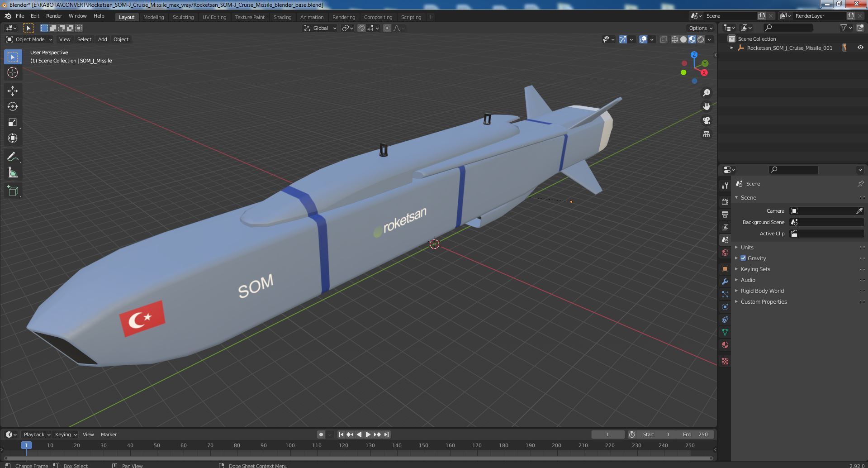Screen dimensions: 868x468
Task: Expand the Custom Properties panel
Action: (x=764, y=301)
